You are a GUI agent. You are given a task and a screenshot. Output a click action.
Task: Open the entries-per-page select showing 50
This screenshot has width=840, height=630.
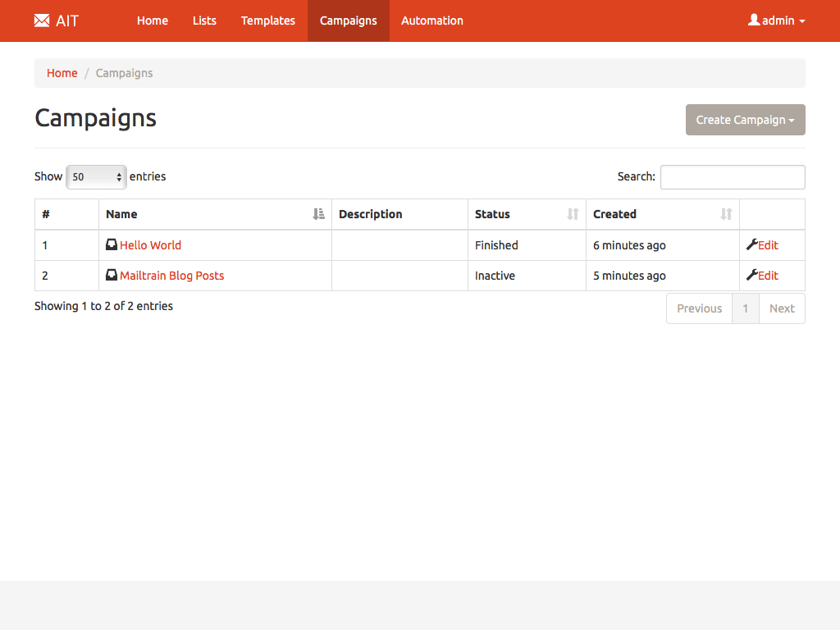tap(96, 176)
